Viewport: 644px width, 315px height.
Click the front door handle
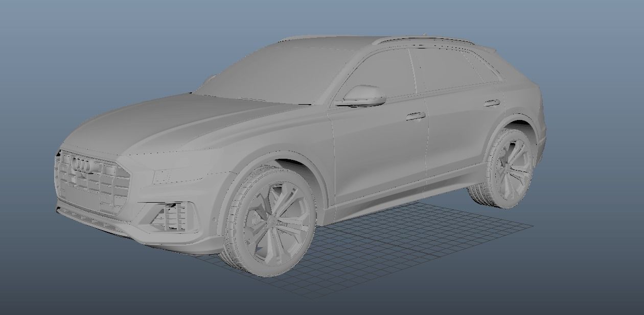tap(416, 116)
